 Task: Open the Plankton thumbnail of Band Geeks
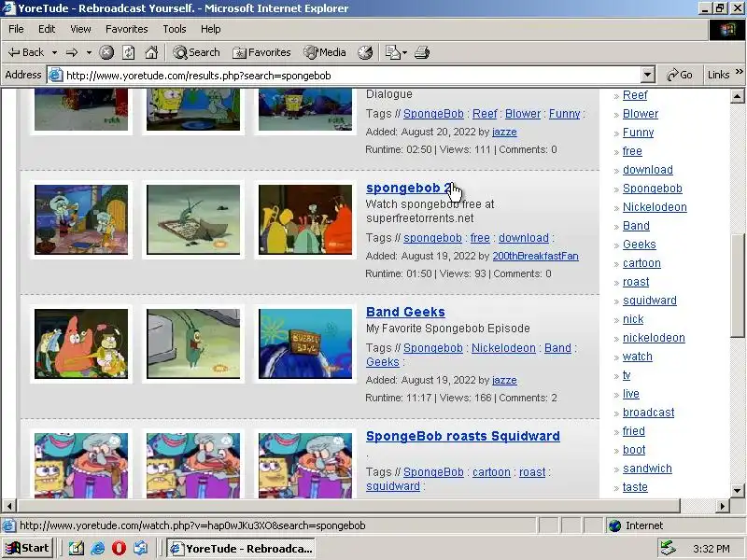193,343
